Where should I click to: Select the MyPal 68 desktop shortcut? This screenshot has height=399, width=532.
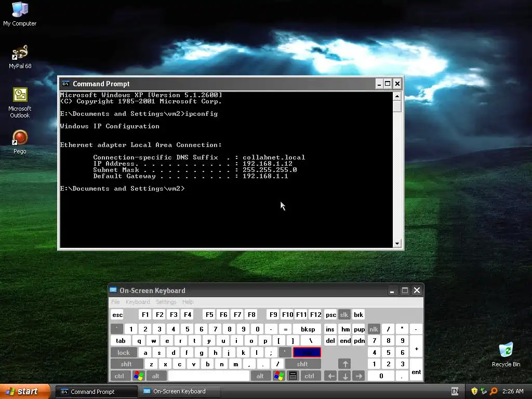20,57
